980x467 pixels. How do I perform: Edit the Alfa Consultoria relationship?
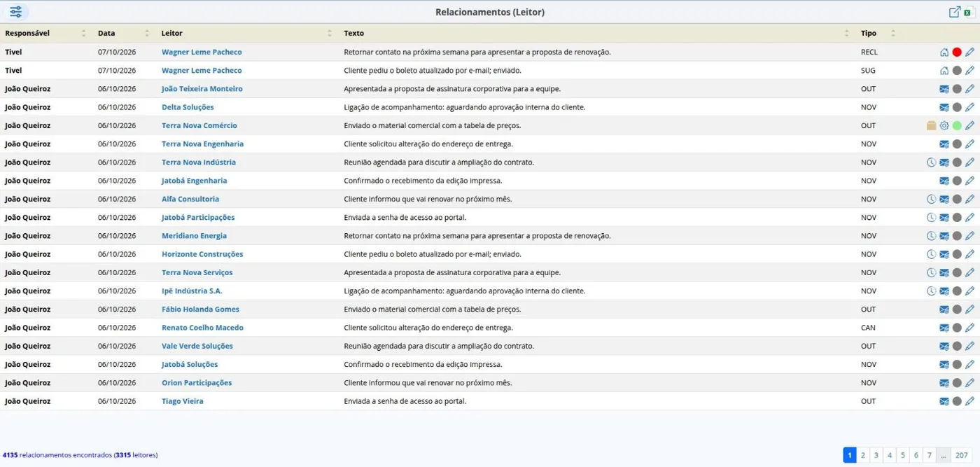[969, 199]
